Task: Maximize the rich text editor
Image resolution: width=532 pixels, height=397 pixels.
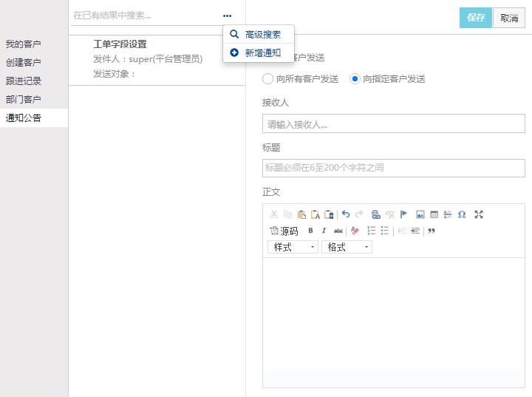Action: point(479,214)
